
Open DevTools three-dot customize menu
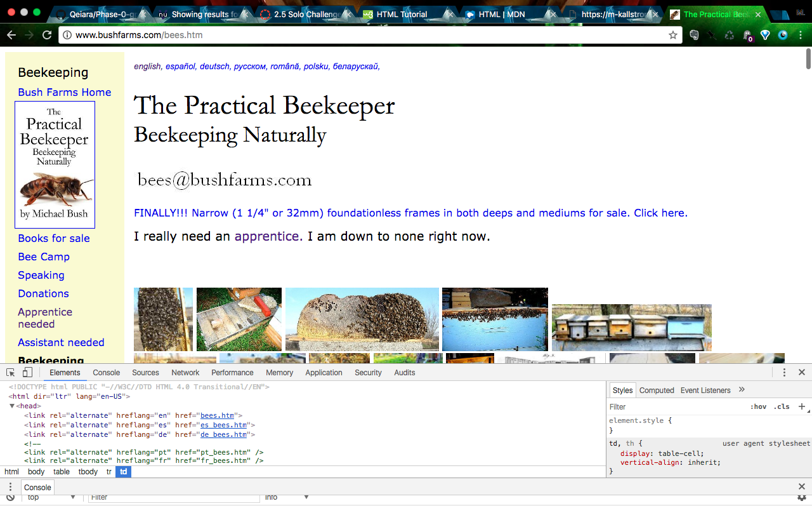click(784, 373)
